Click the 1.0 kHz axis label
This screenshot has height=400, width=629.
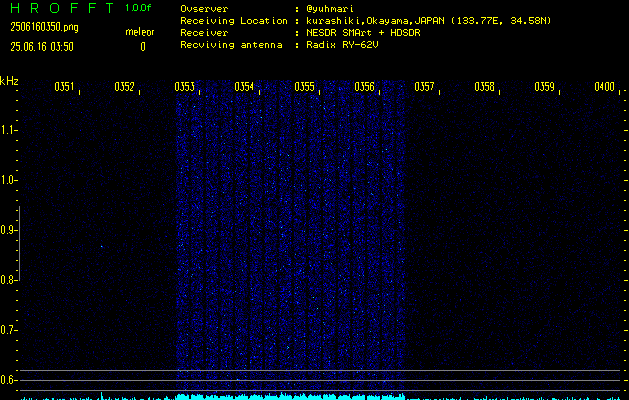tap(7, 180)
